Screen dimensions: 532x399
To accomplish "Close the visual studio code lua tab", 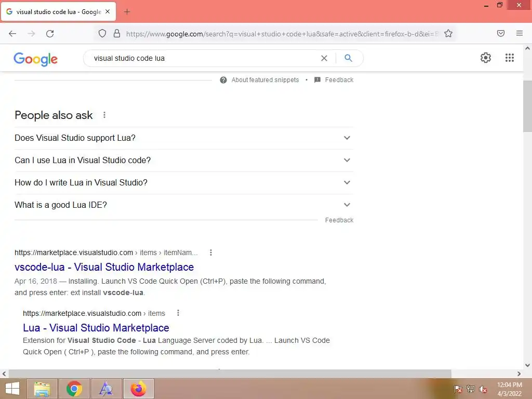I will coord(108,11).
